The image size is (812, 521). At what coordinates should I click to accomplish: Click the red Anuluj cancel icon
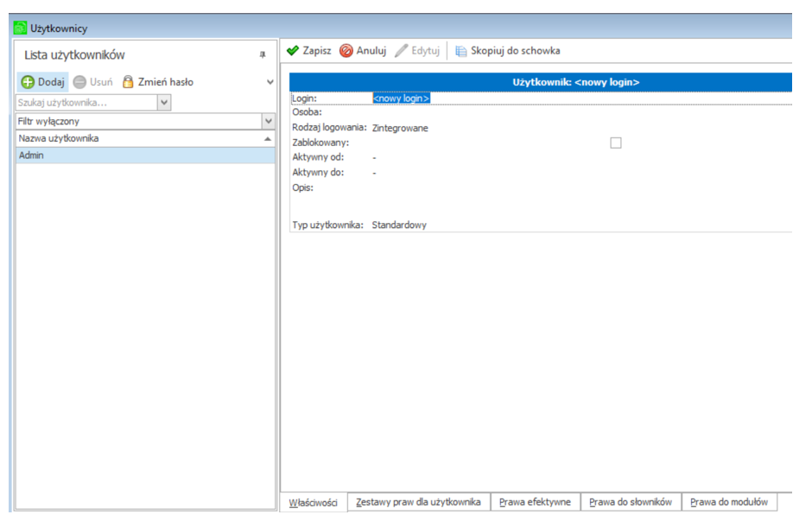coord(346,51)
